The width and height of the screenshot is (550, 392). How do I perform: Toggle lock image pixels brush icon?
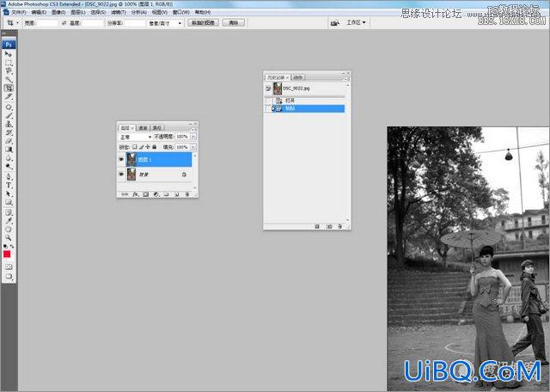(141, 147)
